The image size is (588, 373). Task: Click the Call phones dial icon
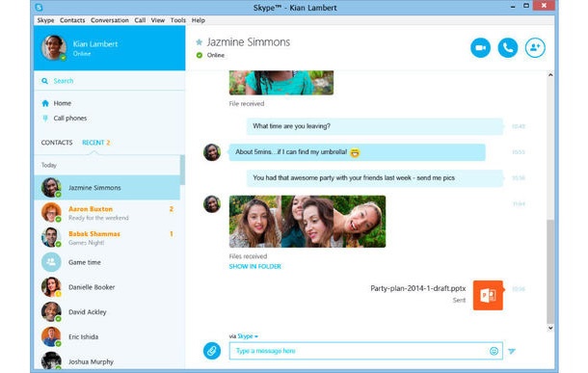click(x=45, y=119)
